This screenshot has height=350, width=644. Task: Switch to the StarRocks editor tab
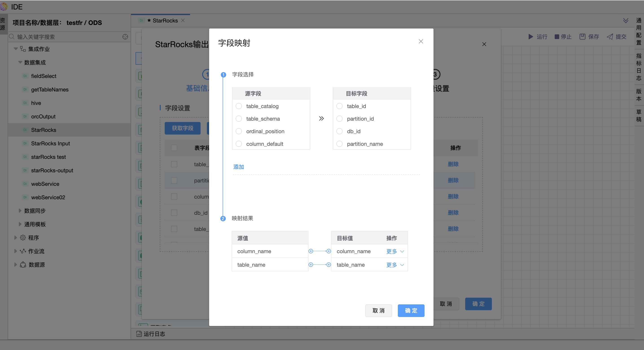point(165,20)
